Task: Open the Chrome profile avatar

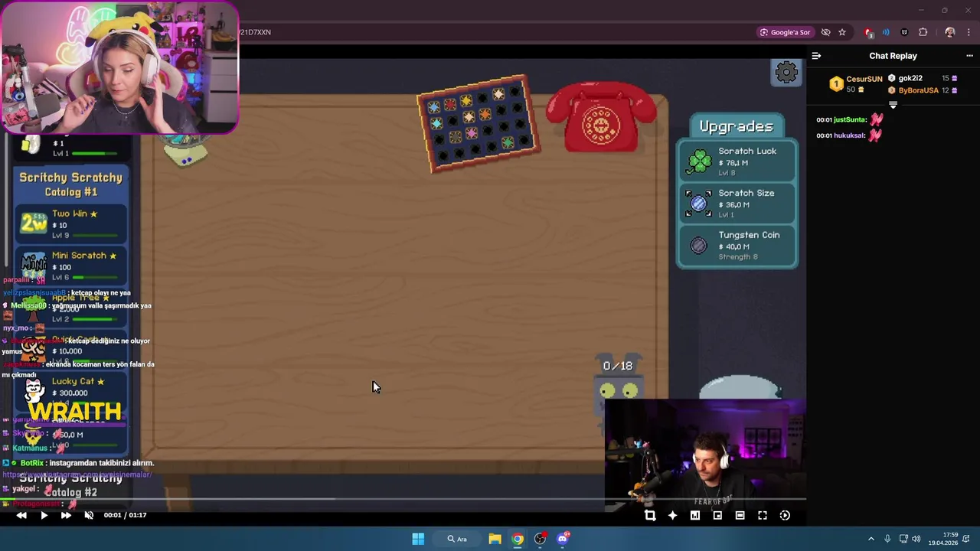Action: pos(950,32)
